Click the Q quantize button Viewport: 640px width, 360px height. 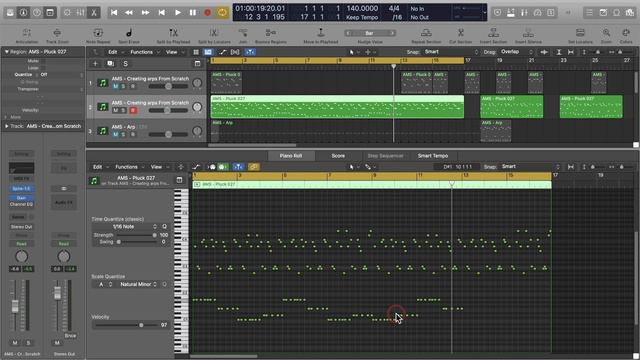pyautogui.click(x=164, y=227)
